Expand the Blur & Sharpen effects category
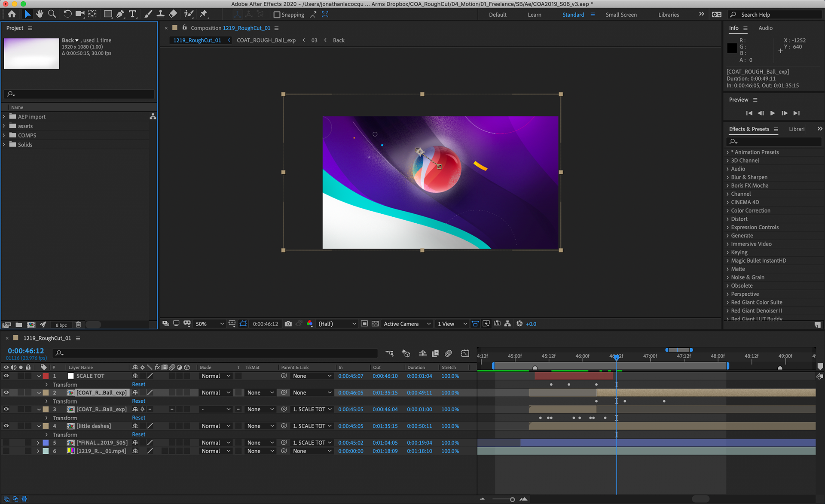 [x=727, y=177]
